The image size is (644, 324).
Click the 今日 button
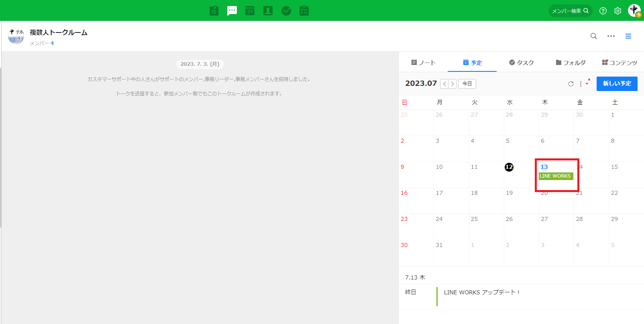pos(467,84)
